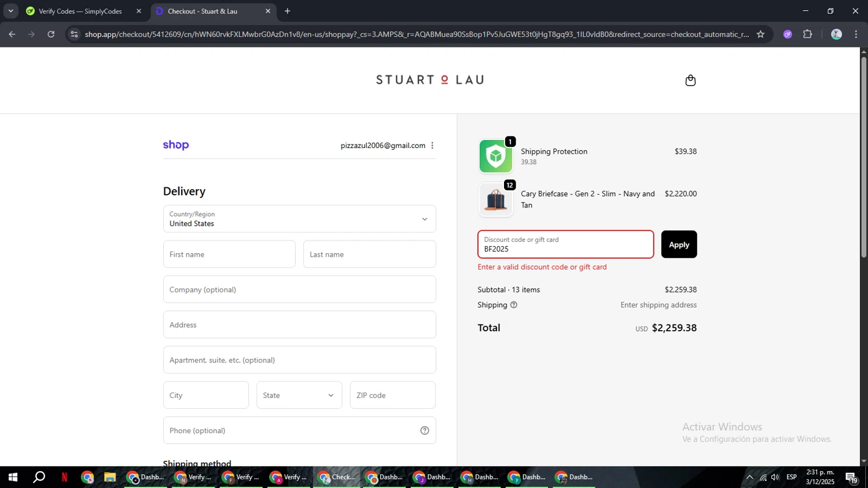Viewport: 868px width, 488px height.
Task: Open the tab search dropdown arrow
Action: click(x=10, y=11)
